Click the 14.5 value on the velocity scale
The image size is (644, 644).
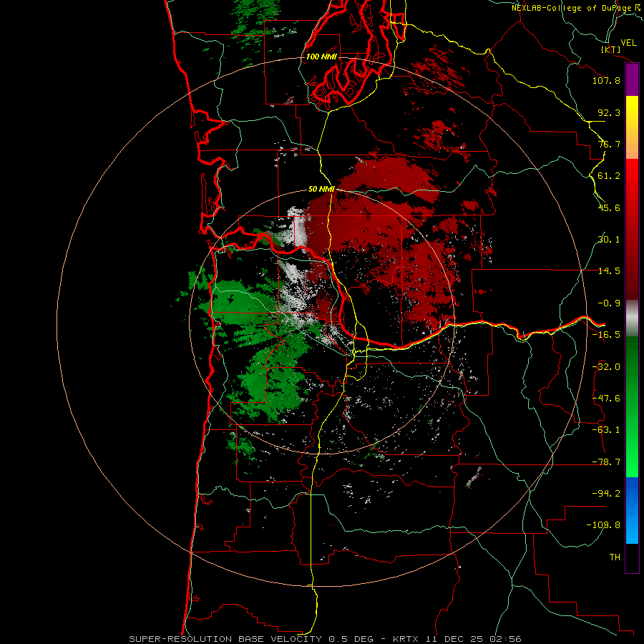click(x=609, y=271)
